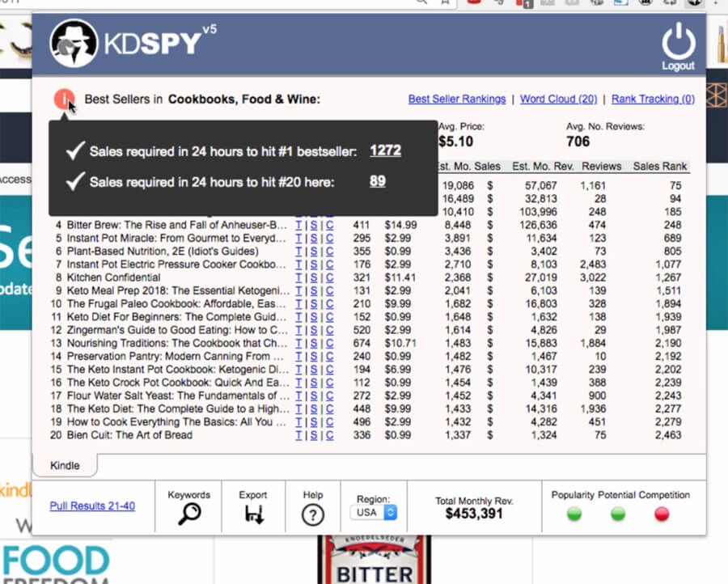Image resolution: width=728 pixels, height=584 pixels.
Task: Click S link for Plant-Based Nutrition row
Action: 314,251
